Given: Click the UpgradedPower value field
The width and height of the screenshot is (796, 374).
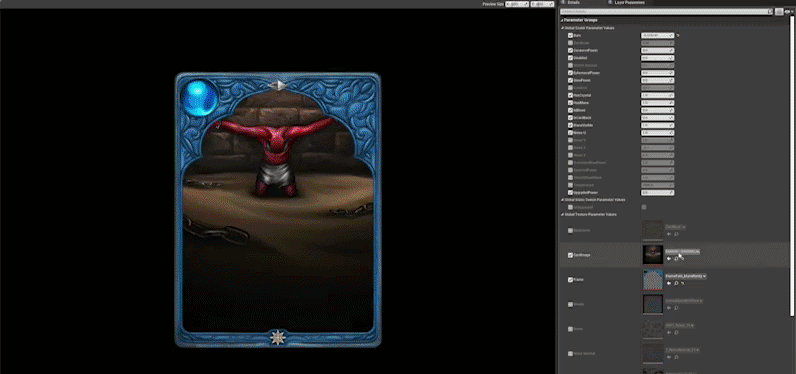Looking at the screenshot, I should click(x=657, y=193).
